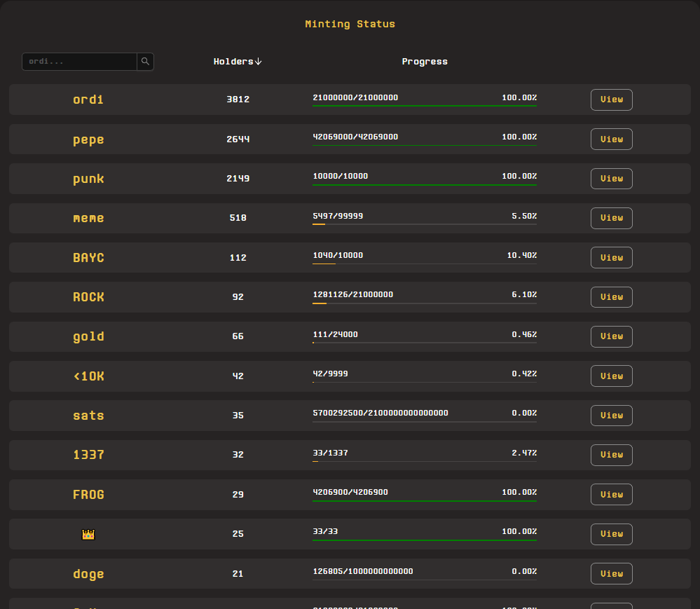This screenshot has width=700, height=609.
Task: Click the doge token name
Action: pos(88,574)
